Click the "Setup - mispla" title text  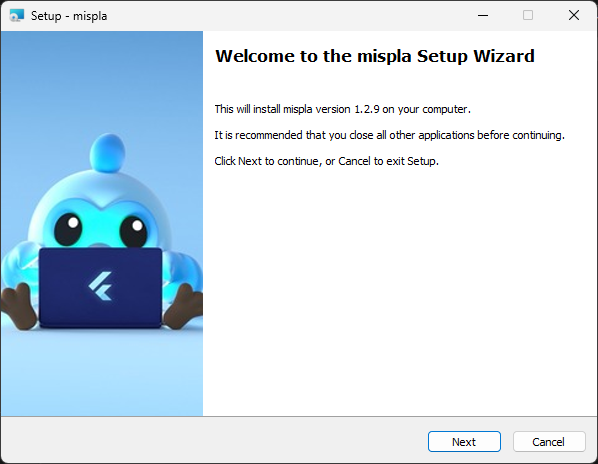[69, 16]
